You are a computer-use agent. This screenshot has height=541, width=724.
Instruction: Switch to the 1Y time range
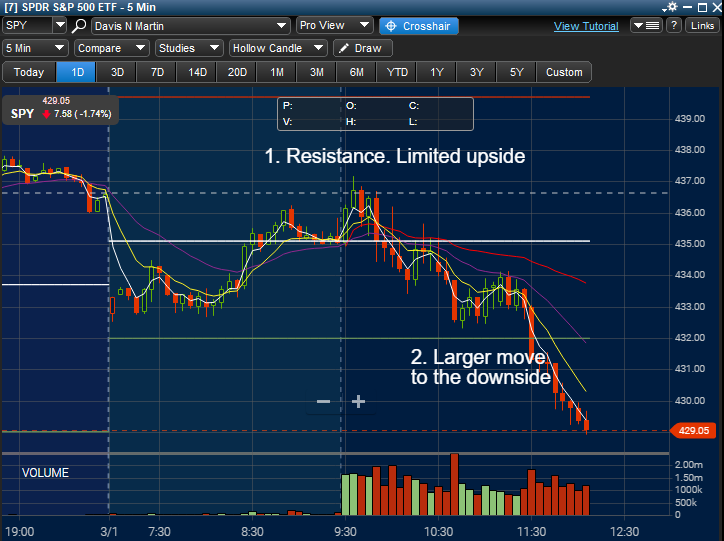[x=436, y=72]
